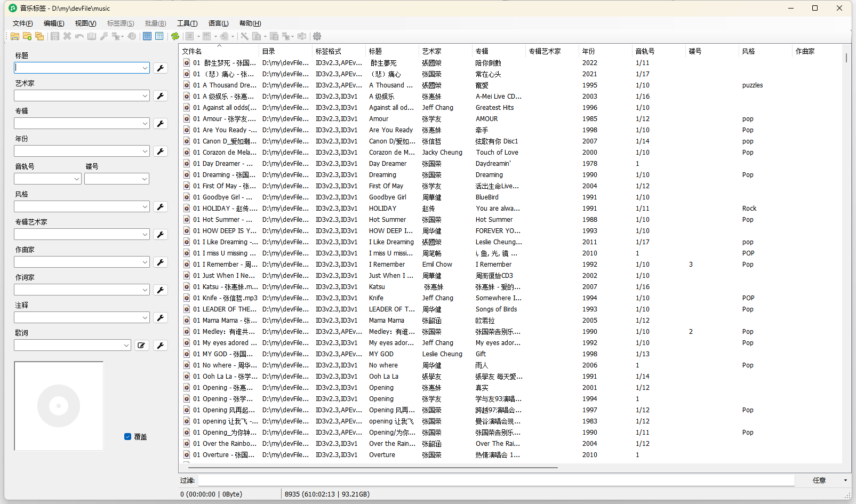The image size is (856, 504).
Task: Click the settings gear icon in toolbar
Action: (x=317, y=36)
